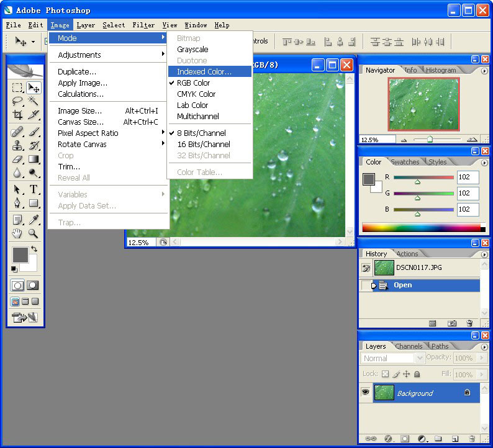
Task: Expand Rotate Canvas submenu
Action: [x=108, y=145]
